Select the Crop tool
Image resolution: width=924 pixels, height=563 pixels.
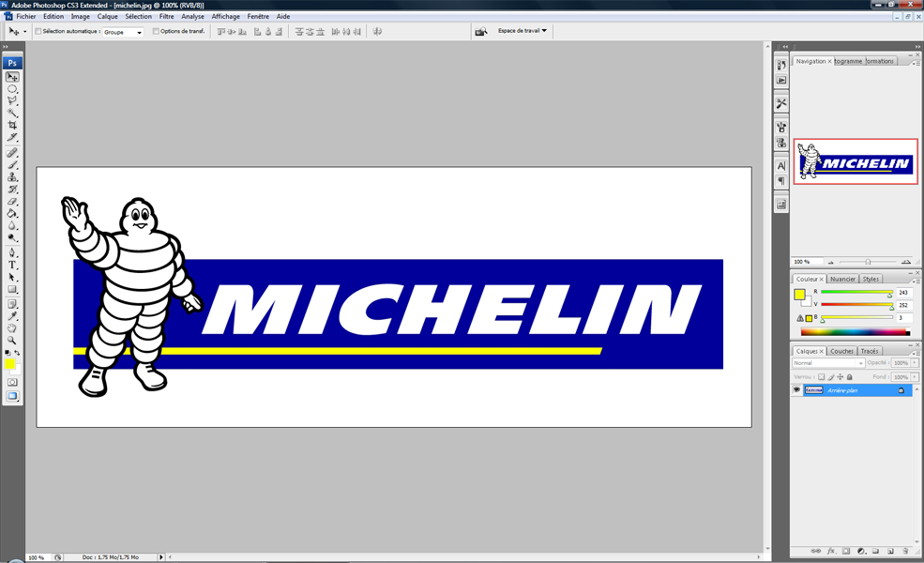(x=12, y=125)
